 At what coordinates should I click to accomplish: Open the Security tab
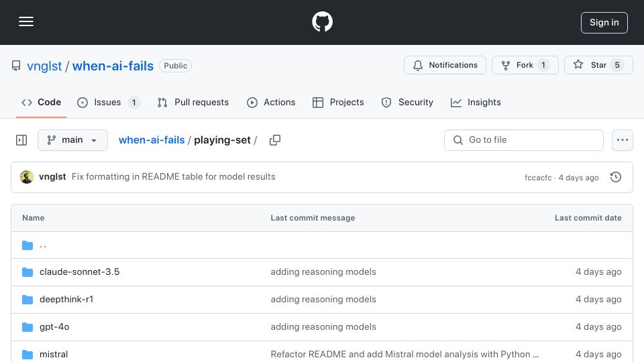click(x=407, y=102)
